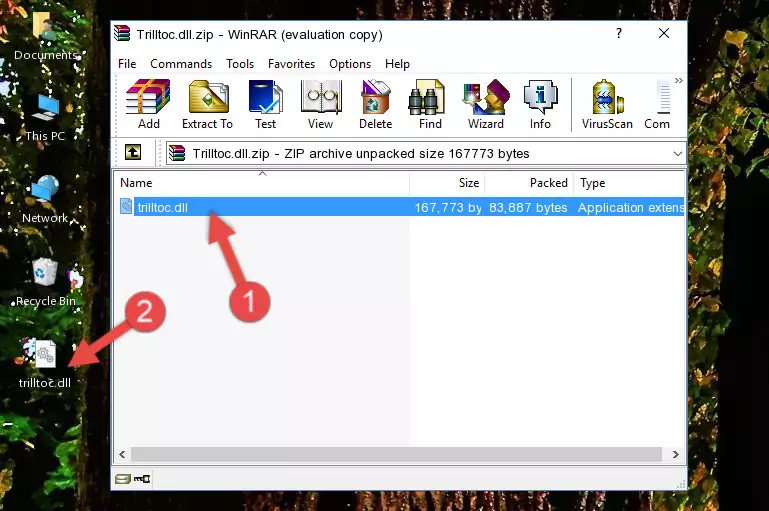The width and height of the screenshot is (769, 511).
Task: Open the Favorites menu
Action: pos(291,64)
